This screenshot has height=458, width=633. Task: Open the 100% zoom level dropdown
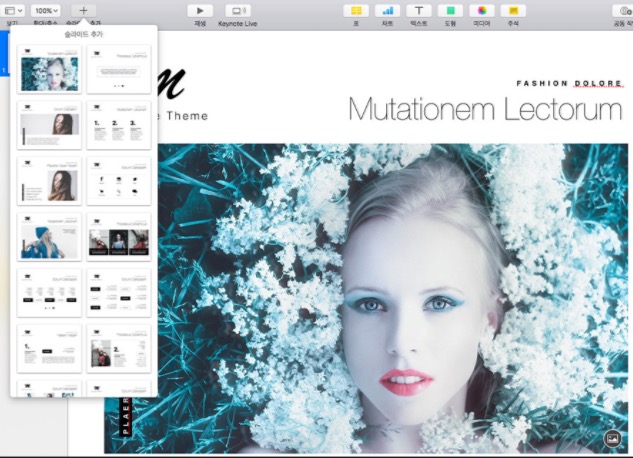pyautogui.click(x=46, y=10)
